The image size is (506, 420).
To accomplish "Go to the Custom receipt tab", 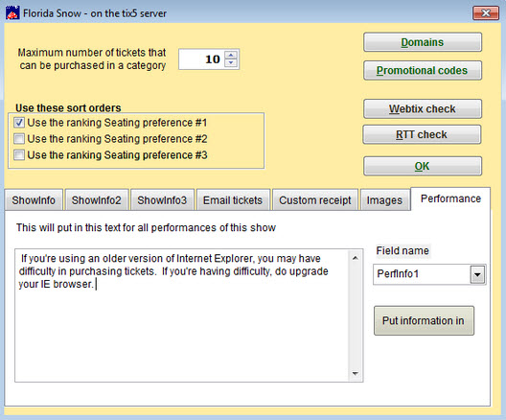I will click(315, 200).
